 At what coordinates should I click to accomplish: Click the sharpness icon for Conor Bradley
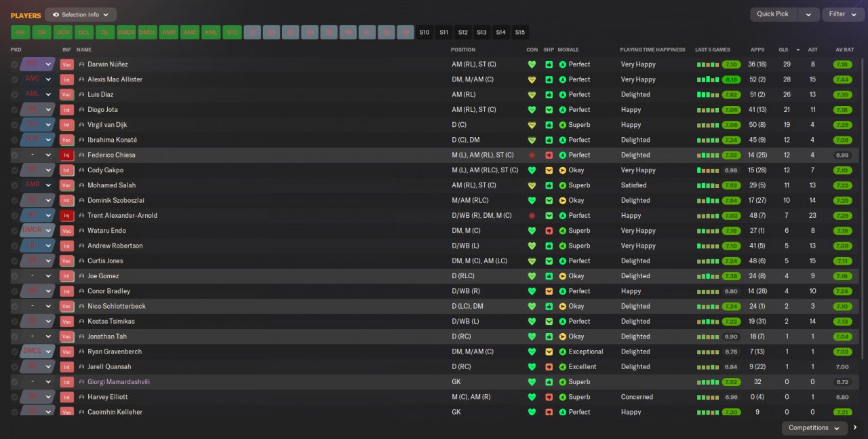[549, 291]
